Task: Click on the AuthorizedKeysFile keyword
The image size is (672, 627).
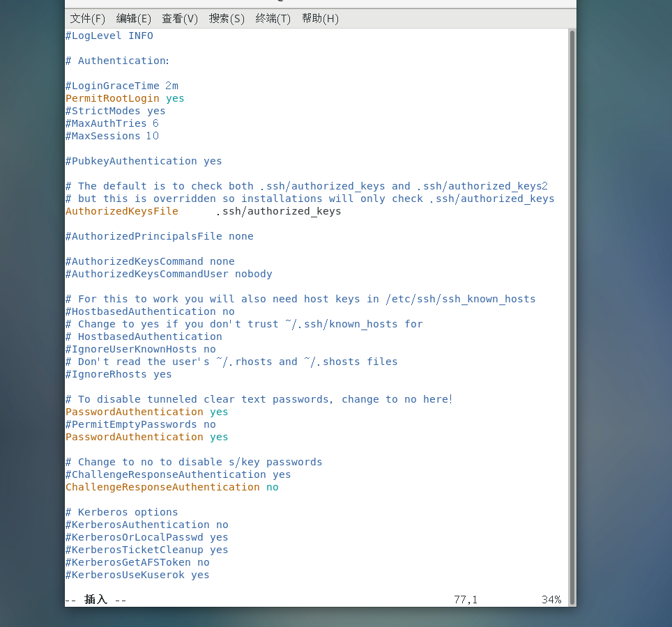Action: (122, 211)
